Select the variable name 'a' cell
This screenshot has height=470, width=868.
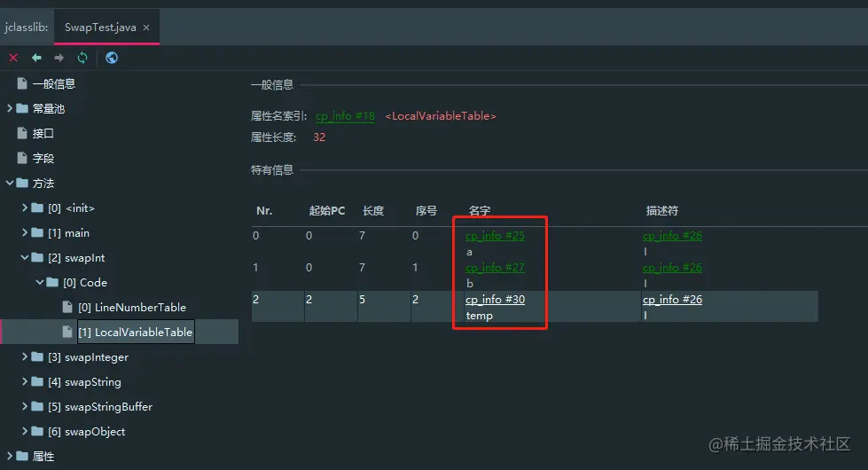pos(469,253)
